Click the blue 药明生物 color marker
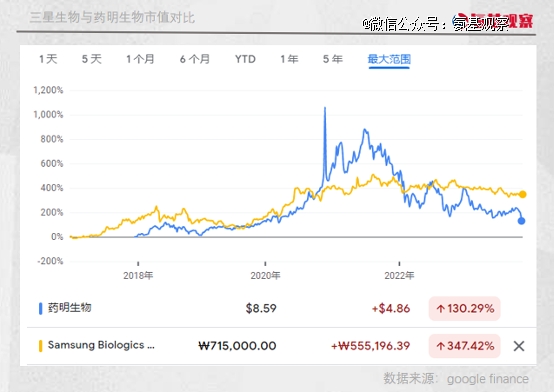This screenshot has width=554, height=392. point(40,308)
